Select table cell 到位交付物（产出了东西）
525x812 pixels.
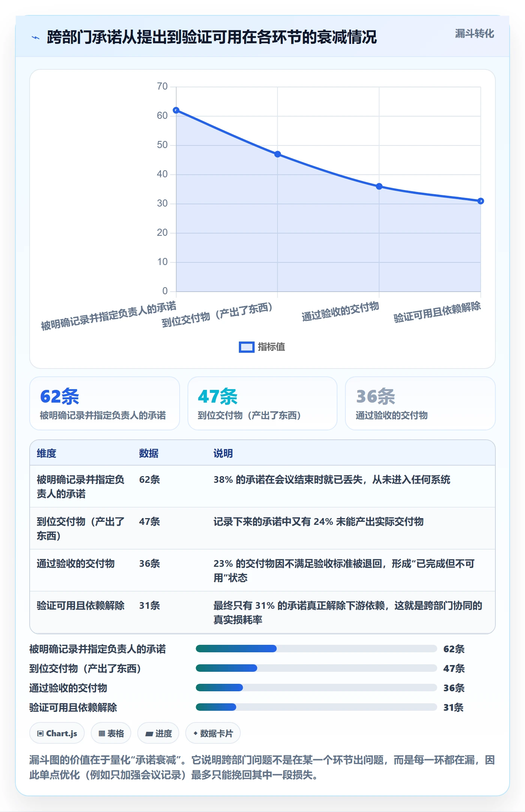[x=81, y=529]
